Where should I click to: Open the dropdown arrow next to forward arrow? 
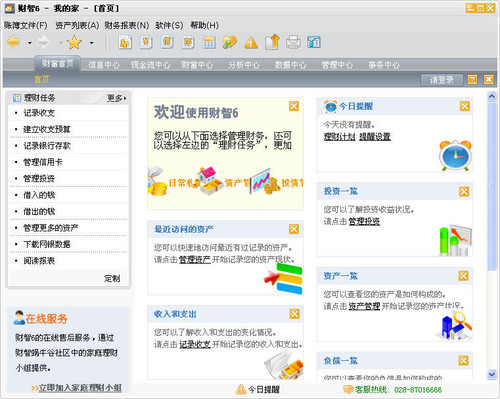[x=60, y=43]
